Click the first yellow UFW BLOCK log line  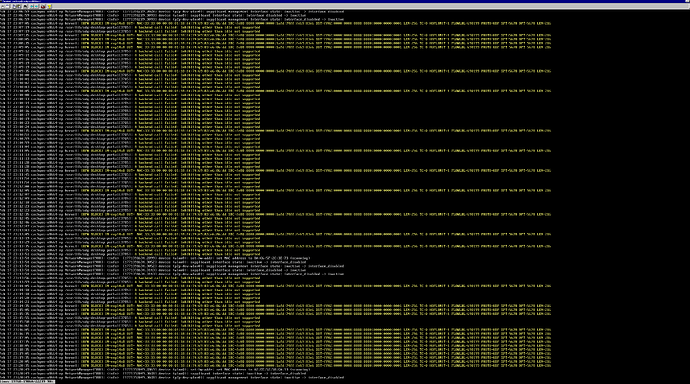tap(275, 23)
